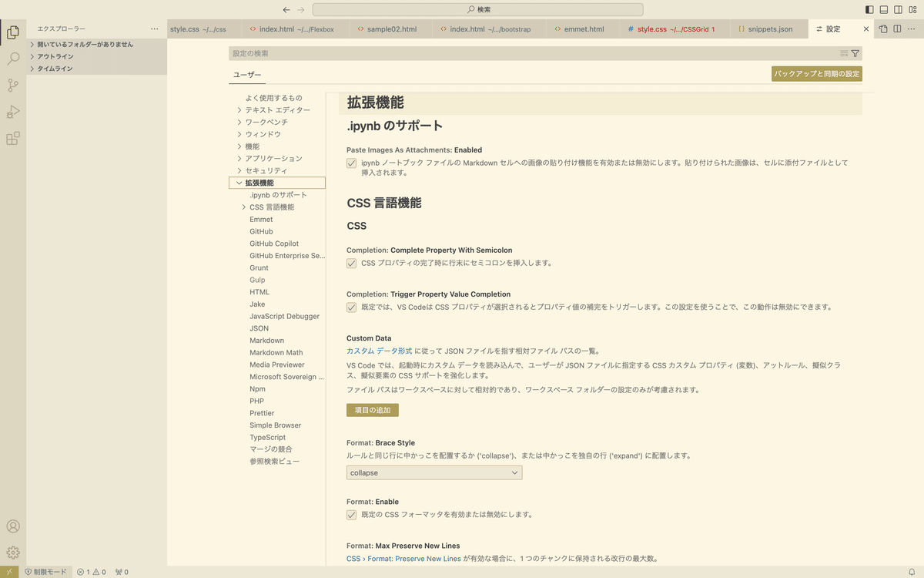Image resolution: width=924 pixels, height=578 pixels.
Task: Toggle Trigger Property Value Completion checkbox
Action: point(351,307)
